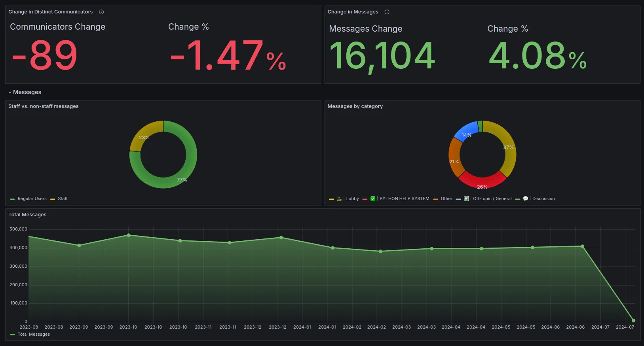Click the speech bubble icon for Discussion
Image resolution: width=644 pixels, height=346 pixels.
tap(525, 199)
